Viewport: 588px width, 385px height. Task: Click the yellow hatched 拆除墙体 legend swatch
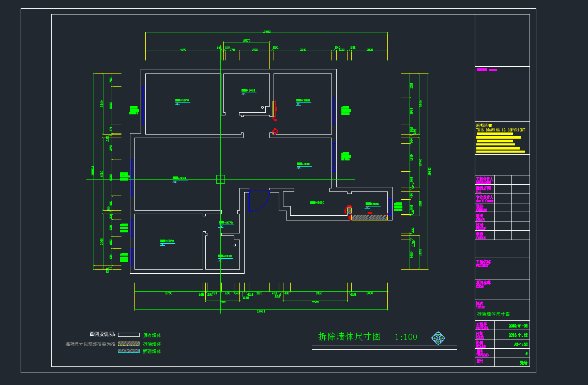pyautogui.click(x=129, y=343)
